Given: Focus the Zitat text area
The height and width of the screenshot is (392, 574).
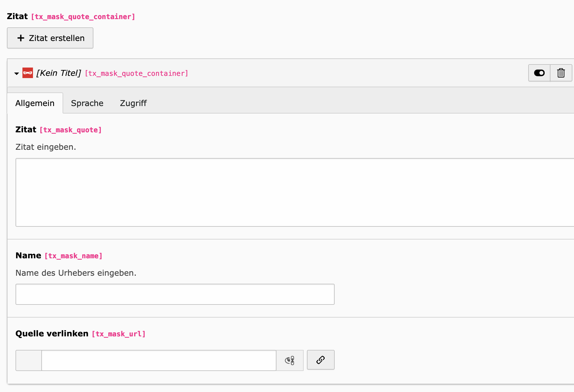Looking at the screenshot, I should [x=294, y=192].
